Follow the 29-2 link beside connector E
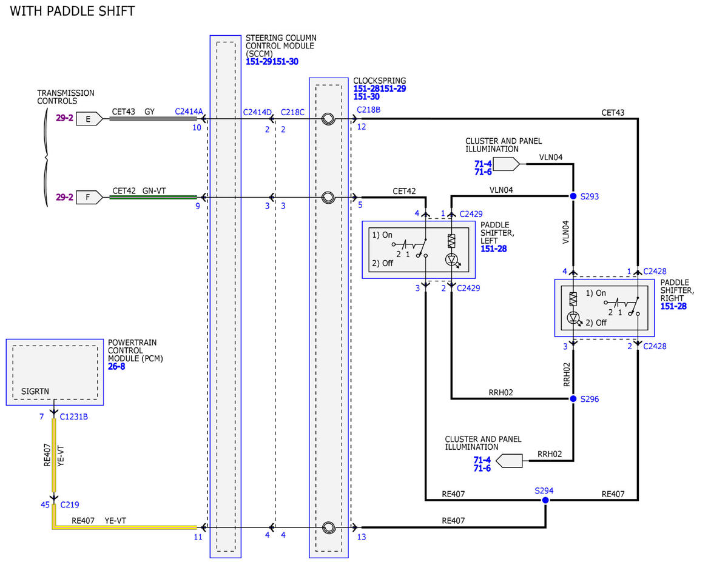Screen dimensions: 728x562 tap(64, 118)
